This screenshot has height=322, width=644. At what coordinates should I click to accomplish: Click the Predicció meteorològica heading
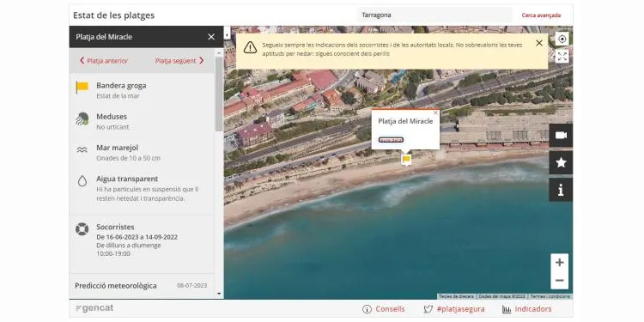(116, 285)
